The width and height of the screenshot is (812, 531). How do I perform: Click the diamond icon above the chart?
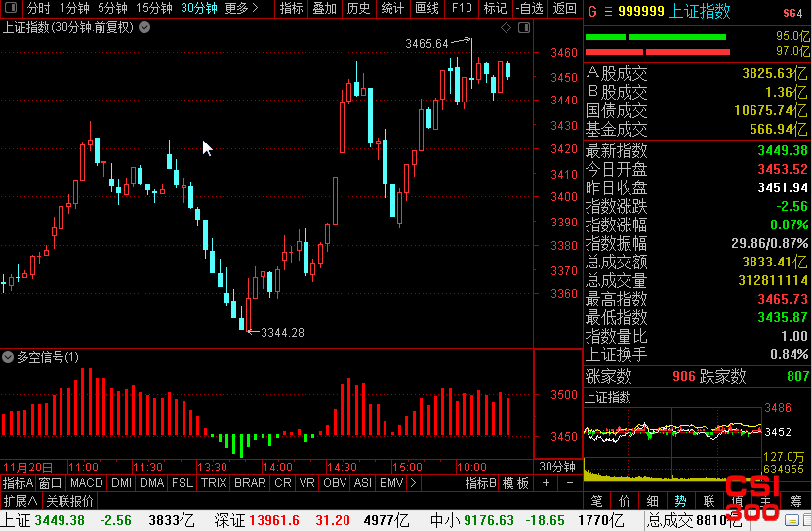[506, 28]
